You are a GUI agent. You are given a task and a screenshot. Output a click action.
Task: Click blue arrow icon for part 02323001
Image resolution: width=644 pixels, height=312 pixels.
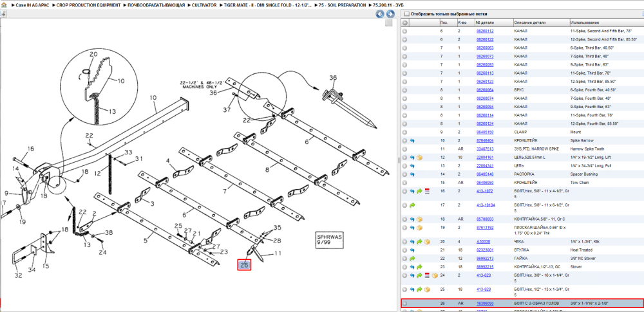[412, 250]
